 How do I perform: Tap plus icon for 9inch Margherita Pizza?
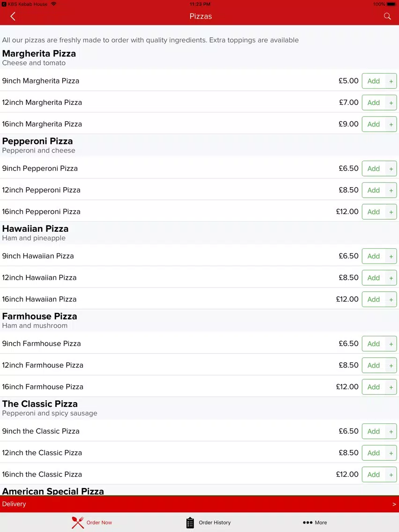391,81
